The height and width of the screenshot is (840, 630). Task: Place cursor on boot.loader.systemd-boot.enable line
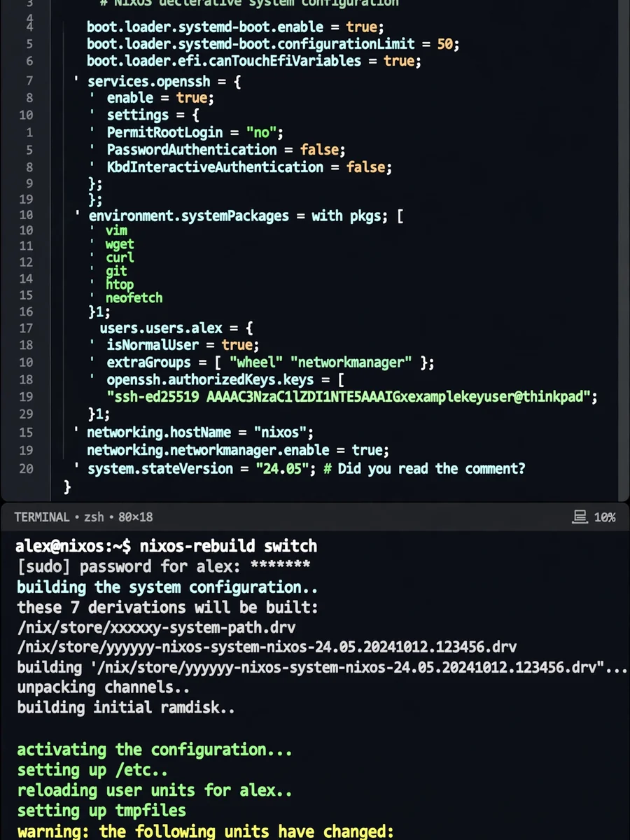(235, 27)
